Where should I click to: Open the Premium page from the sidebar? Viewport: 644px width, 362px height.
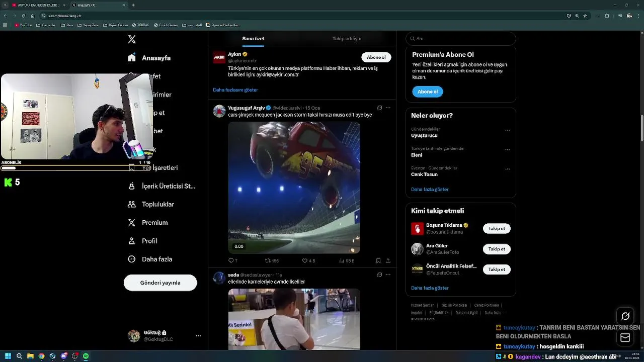point(148,222)
